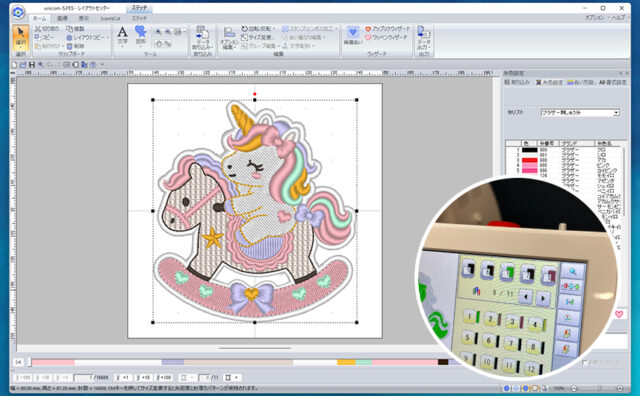Click the save floppy icon in quick toolbar
Viewport: 640px width, 396px height.
(32, 65)
